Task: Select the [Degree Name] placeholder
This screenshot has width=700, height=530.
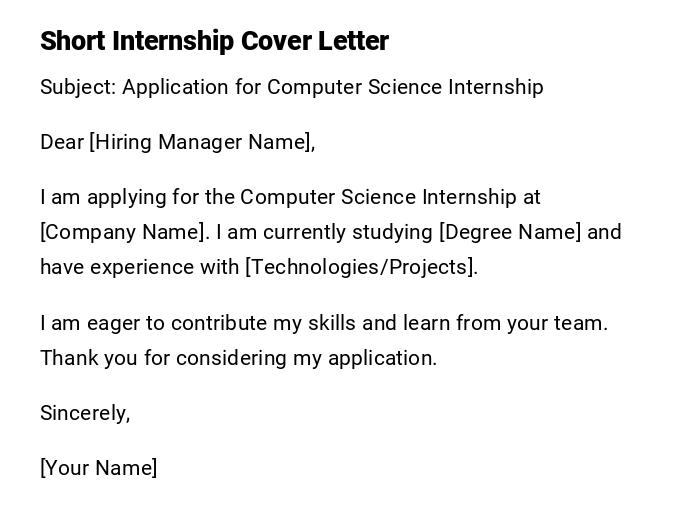Action: (x=510, y=232)
